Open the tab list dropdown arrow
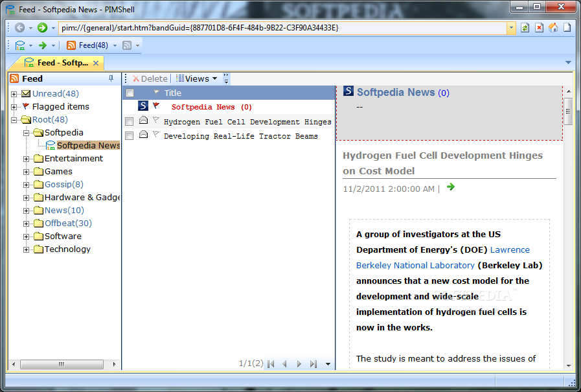 point(569,63)
